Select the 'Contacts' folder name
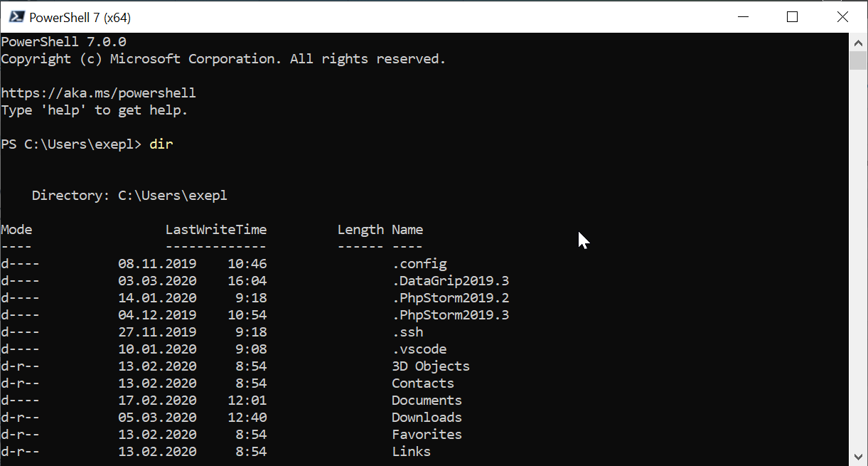 tap(423, 383)
